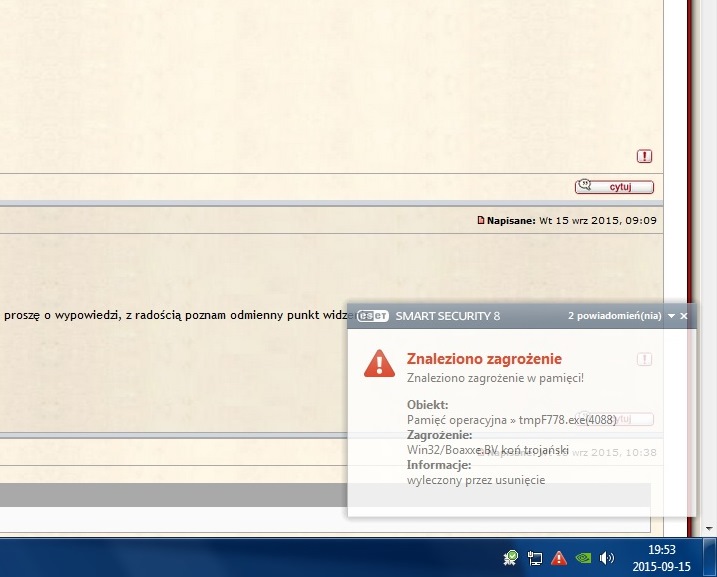This screenshot has height=577, width=717.
Task: Click '2 powiadomień(nia)' notification count
Action: 615,316
